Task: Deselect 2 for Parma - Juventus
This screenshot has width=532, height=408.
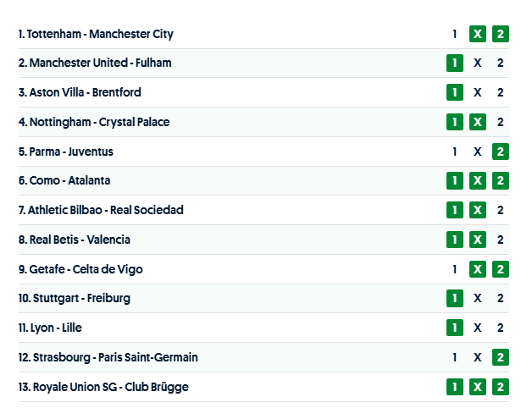Action: tap(501, 152)
